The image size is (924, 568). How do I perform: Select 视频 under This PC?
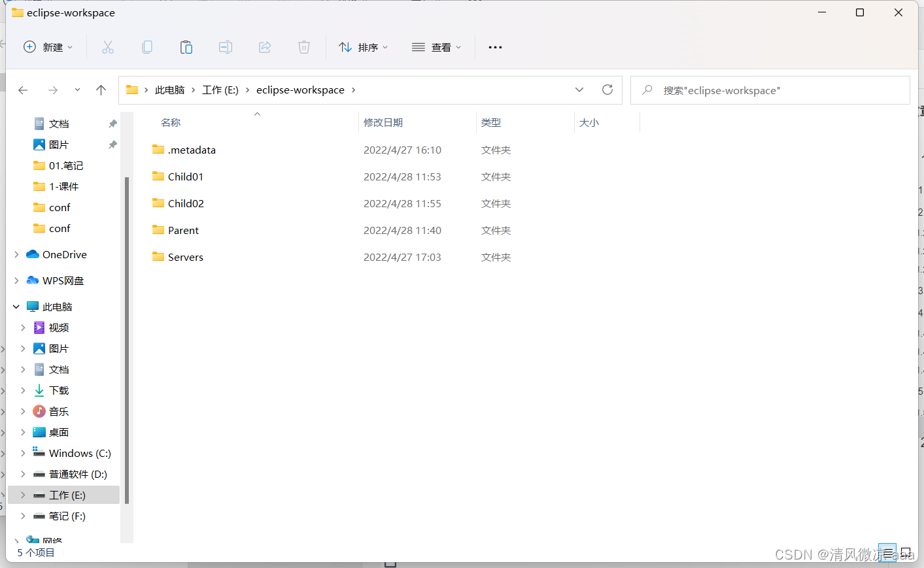tap(59, 327)
